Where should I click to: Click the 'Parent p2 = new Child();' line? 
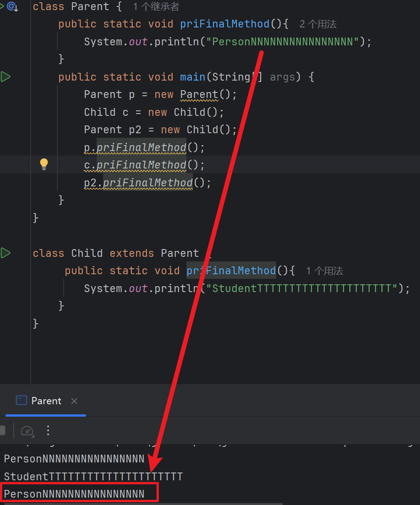coord(160,130)
